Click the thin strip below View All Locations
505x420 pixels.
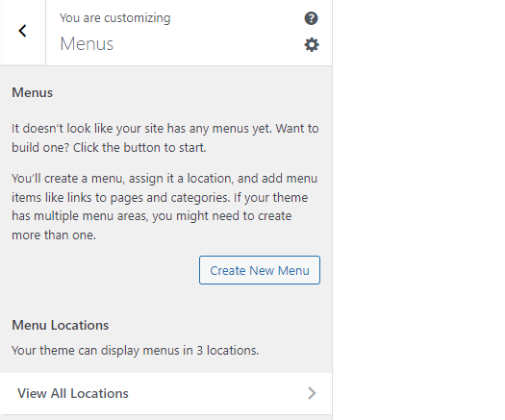click(x=165, y=417)
